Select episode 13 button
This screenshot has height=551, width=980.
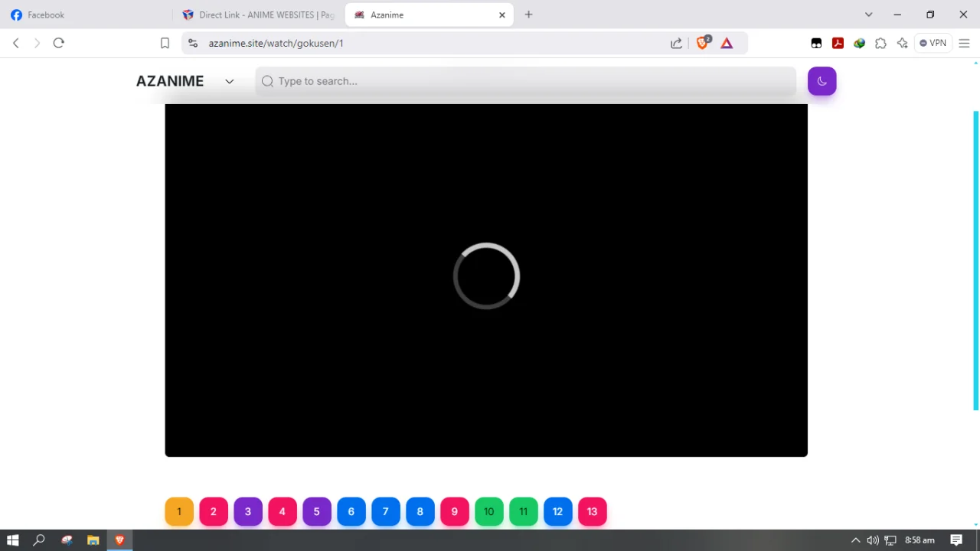click(593, 511)
